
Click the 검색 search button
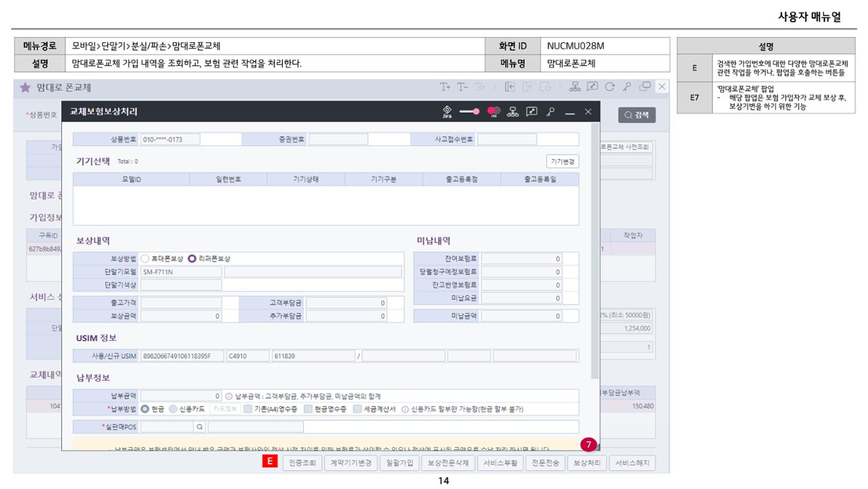637,115
